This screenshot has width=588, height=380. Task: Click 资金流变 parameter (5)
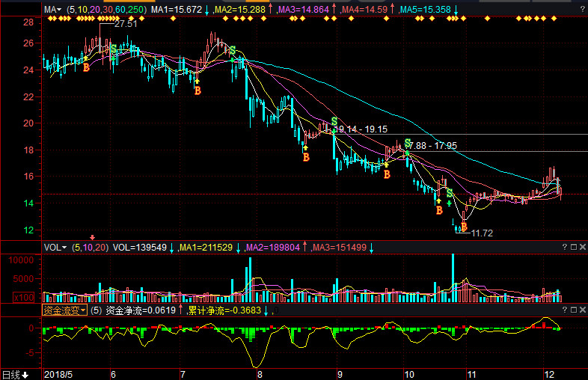click(96, 310)
